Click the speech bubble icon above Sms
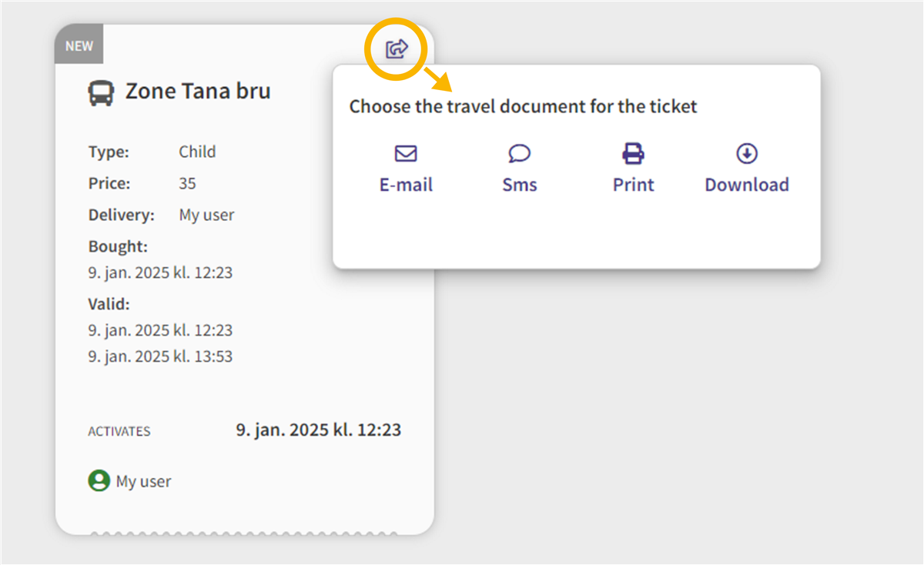Screen dimensions: 924x565 tap(520, 154)
